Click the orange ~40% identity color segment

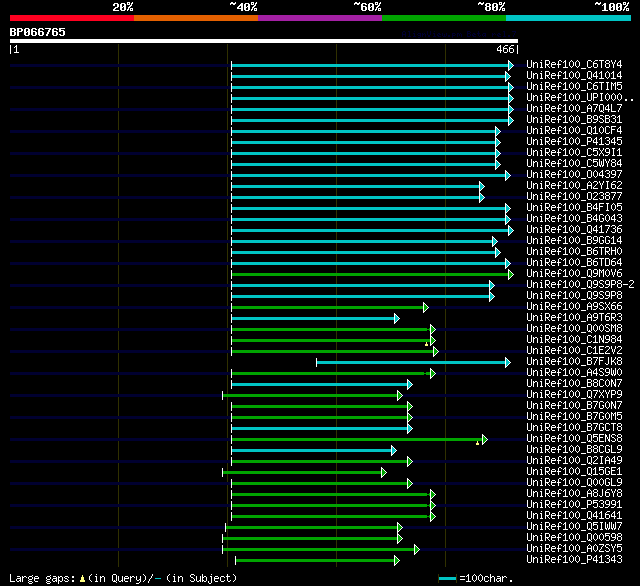(x=196, y=18)
